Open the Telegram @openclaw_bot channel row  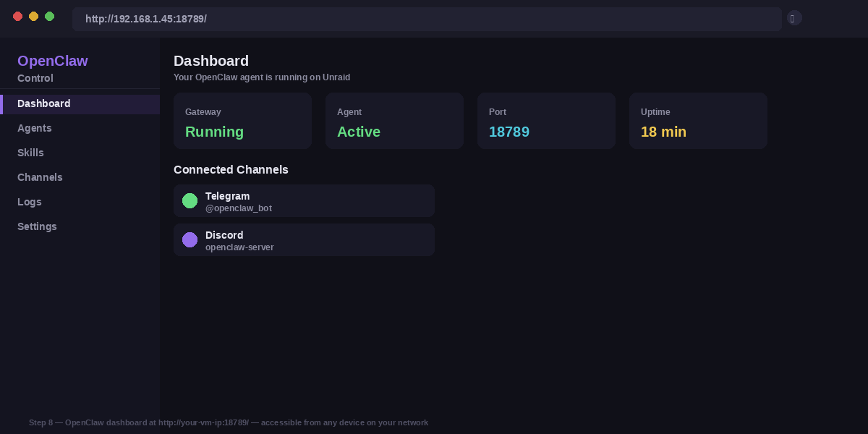304,201
